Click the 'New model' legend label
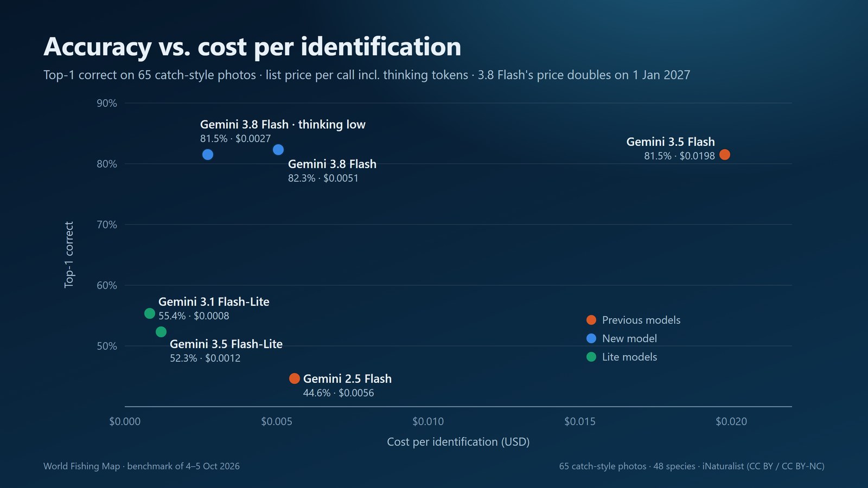The width and height of the screenshot is (868, 488). 629,338
